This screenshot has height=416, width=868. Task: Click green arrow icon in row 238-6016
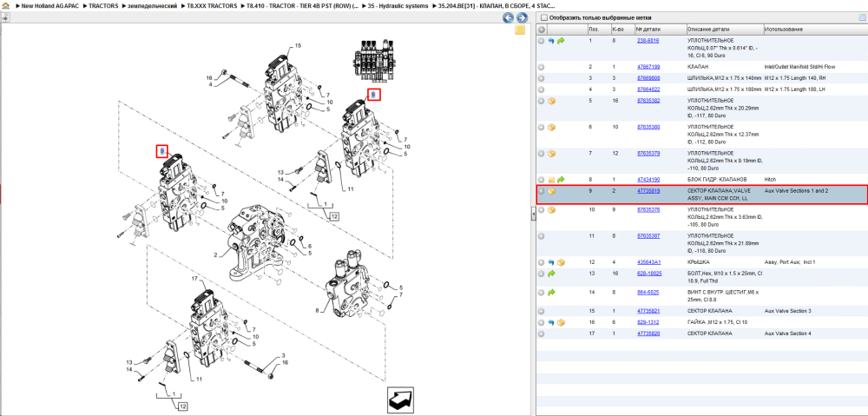[561, 41]
